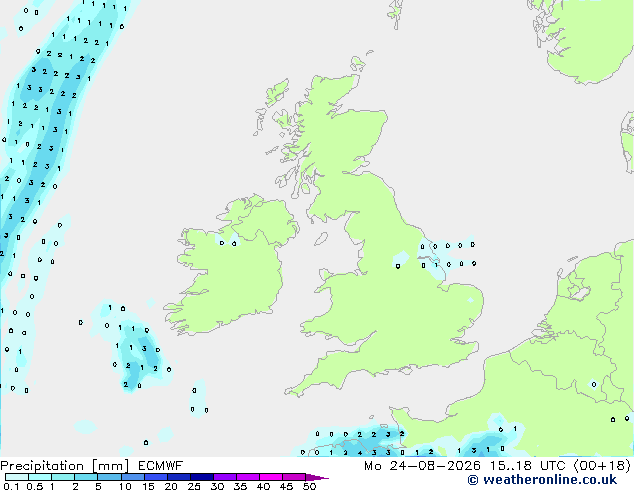Click the 'ECMWF' model label
Image resolution: width=634 pixels, height=490 pixels.
pos(160,466)
